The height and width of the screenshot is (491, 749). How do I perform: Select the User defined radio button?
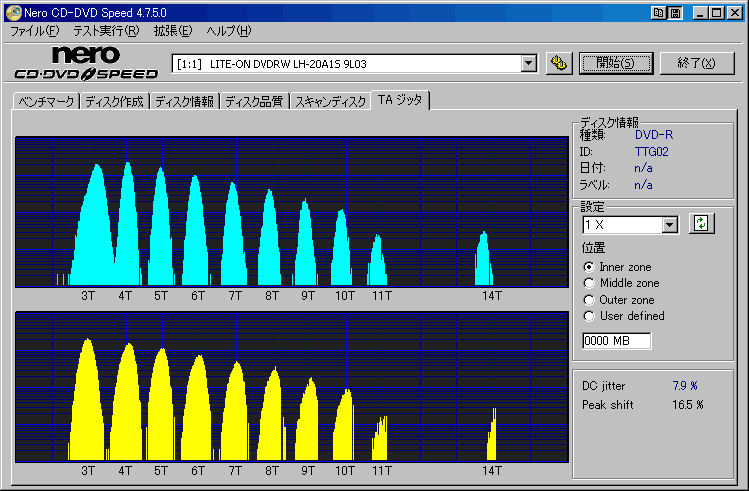pos(588,316)
